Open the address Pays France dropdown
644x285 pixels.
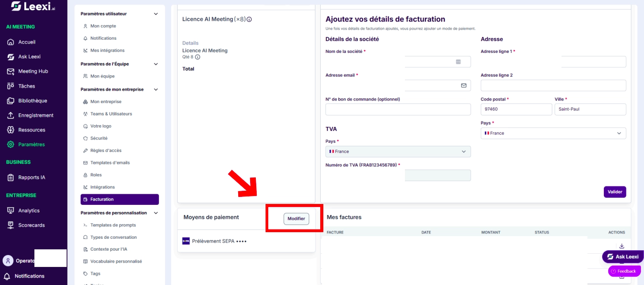[554, 133]
